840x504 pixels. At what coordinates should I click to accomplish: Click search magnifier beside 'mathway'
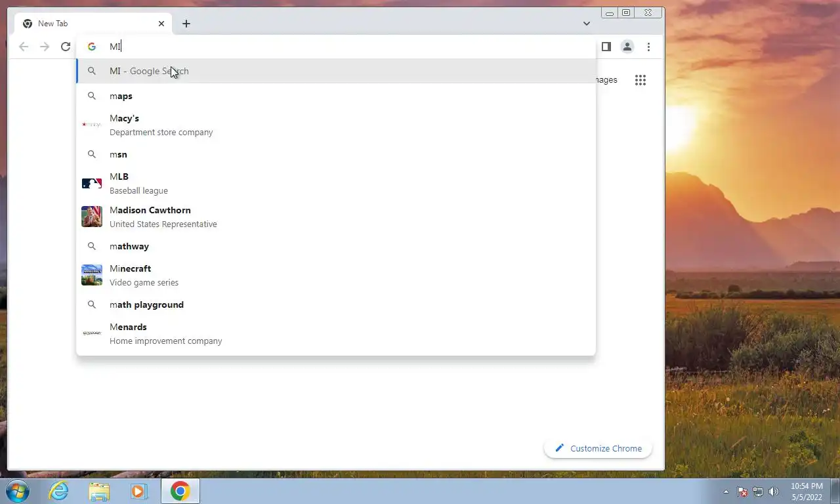[x=92, y=246]
